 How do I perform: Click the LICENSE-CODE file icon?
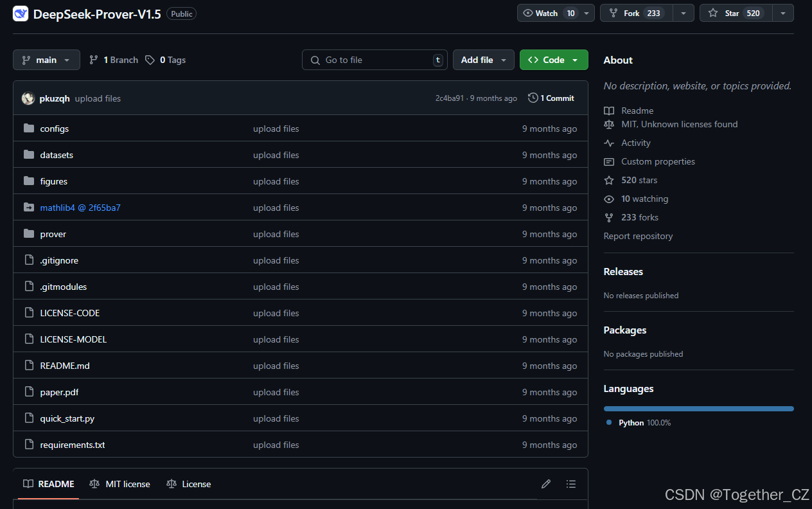tap(28, 313)
